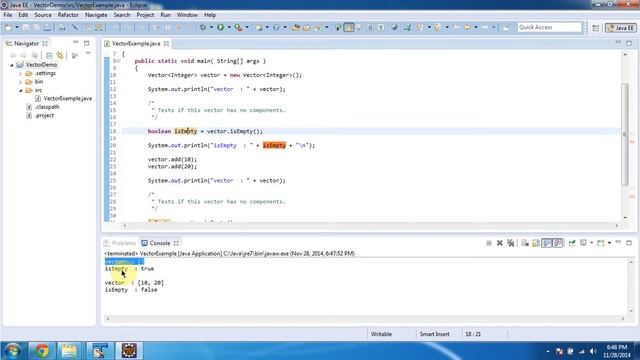Toggle Show Console When Standard Out Changes
The width and height of the screenshot is (640, 360).
(547, 243)
